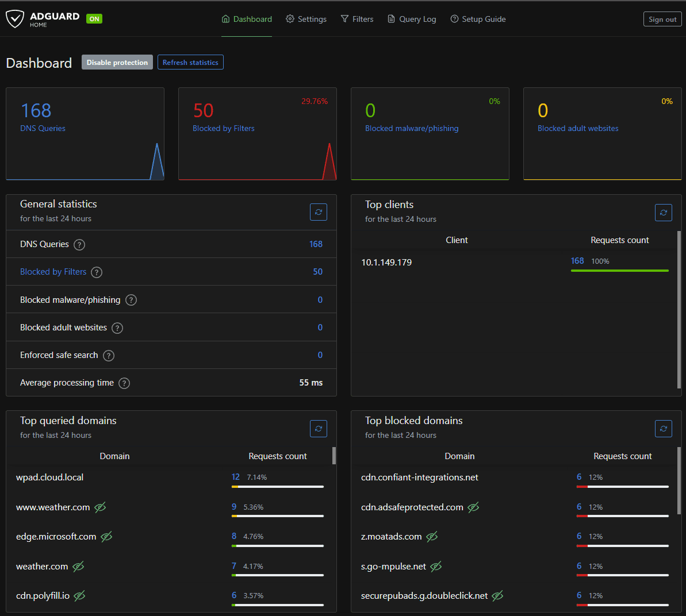Click help icon next to DNS Queries
This screenshot has width=686, height=616.
click(80, 245)
